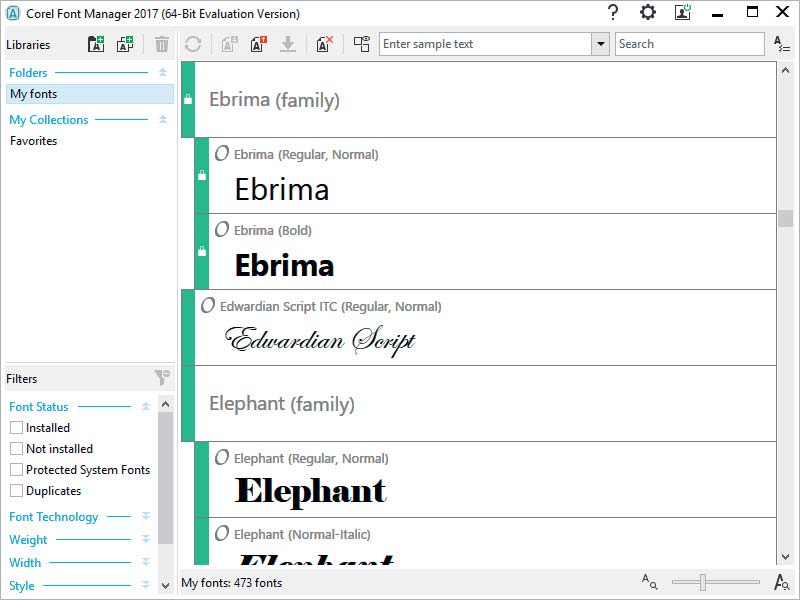Click OpenType icon beside Elephant (Regular, Normal)
The image size is (800, 600).
pyautogui.click(x=221, y=458)
